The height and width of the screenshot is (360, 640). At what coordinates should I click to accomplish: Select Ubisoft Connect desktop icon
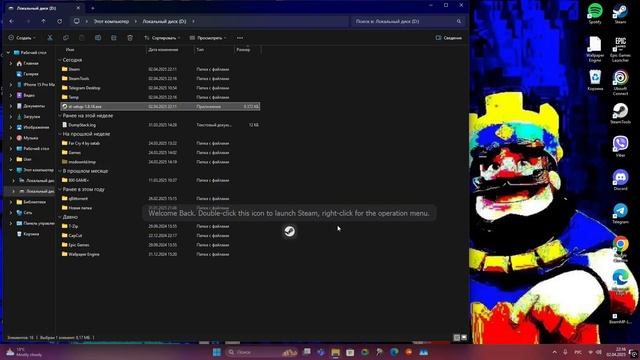pos(620,83)
